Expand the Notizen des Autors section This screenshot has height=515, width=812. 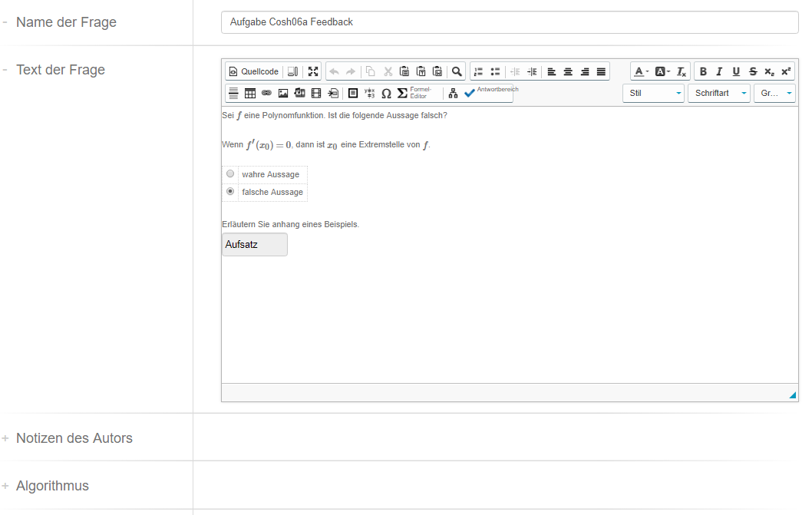point(74,438)
